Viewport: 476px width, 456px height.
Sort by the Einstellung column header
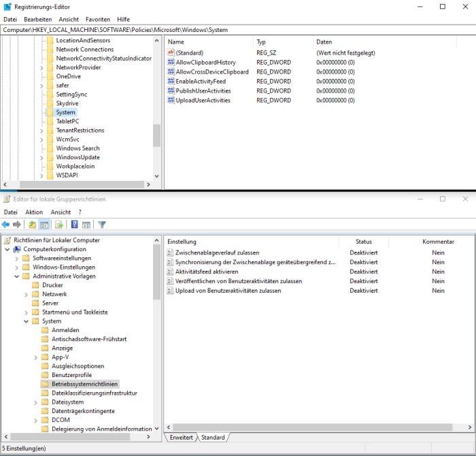click(x=252, y=242)
